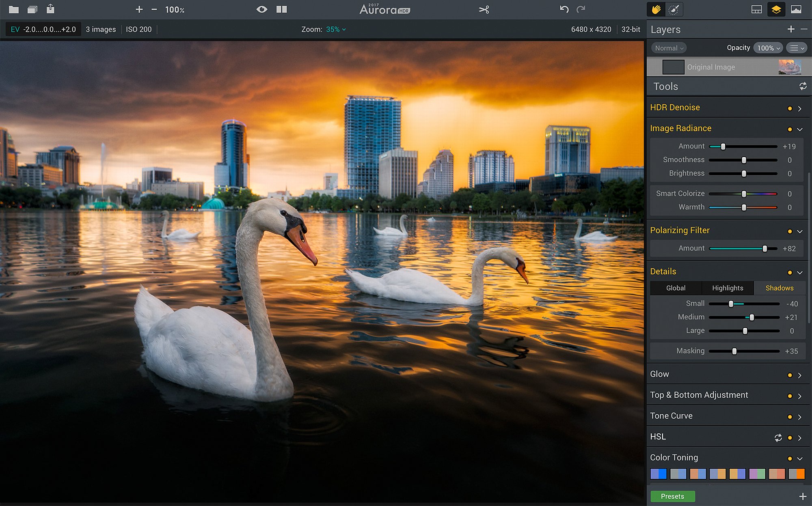Show the layers panel icon
Screen dimensions: 812x506
point(776,9)
